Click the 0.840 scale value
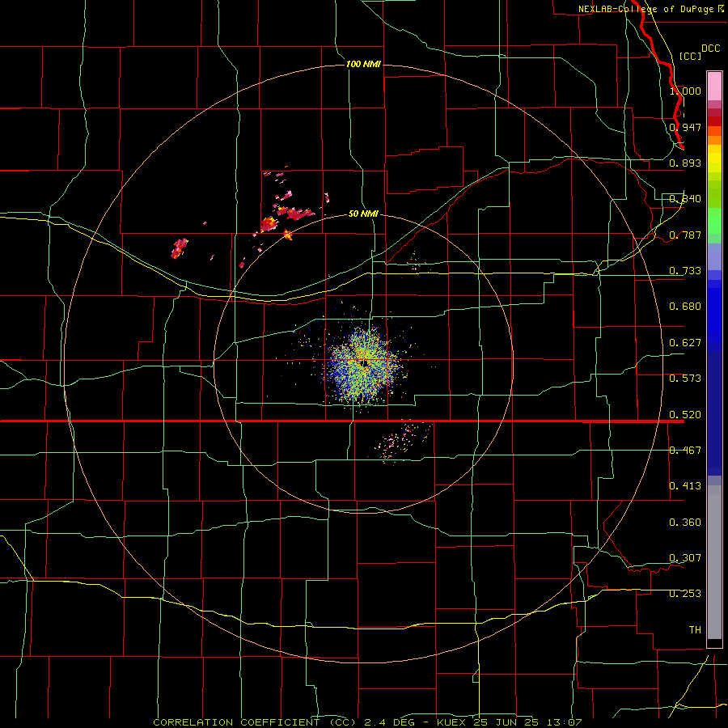 (x=685, y=199)
